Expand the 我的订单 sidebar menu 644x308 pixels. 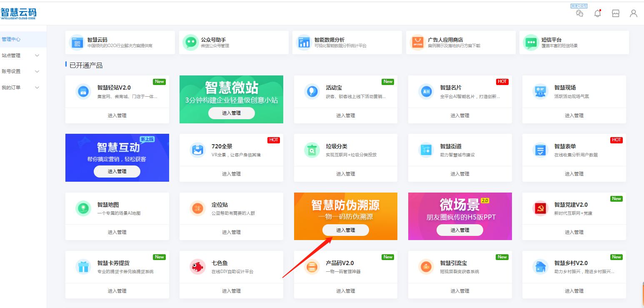pos(21,88)
